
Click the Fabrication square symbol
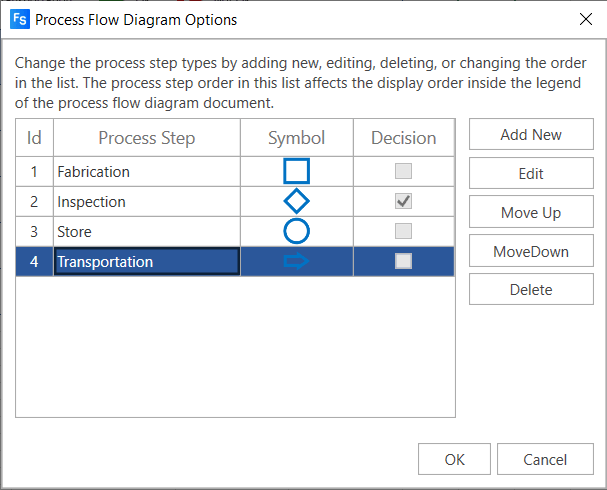pyautogui.click(x=296, y=172)
